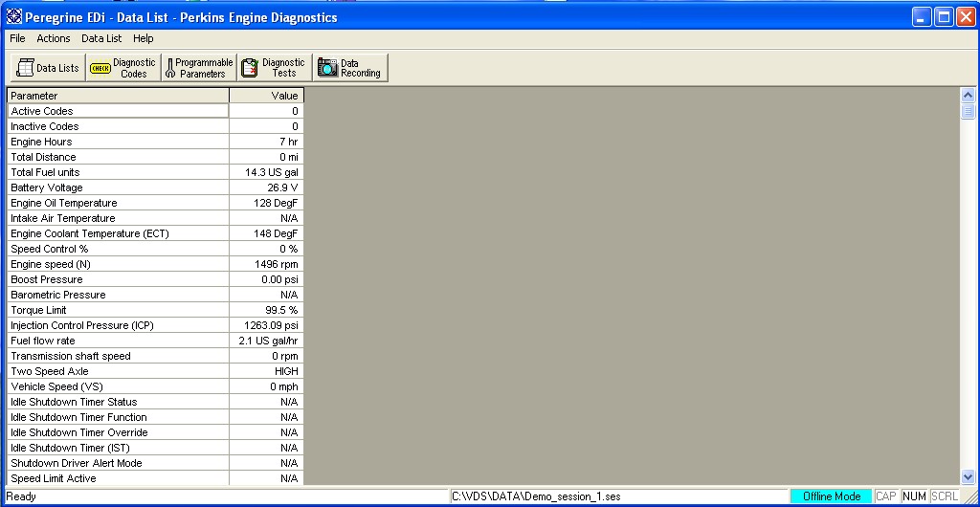Click the 2.1 US gal/hr value
980x507 pixels.
click(x=267, y=341)
